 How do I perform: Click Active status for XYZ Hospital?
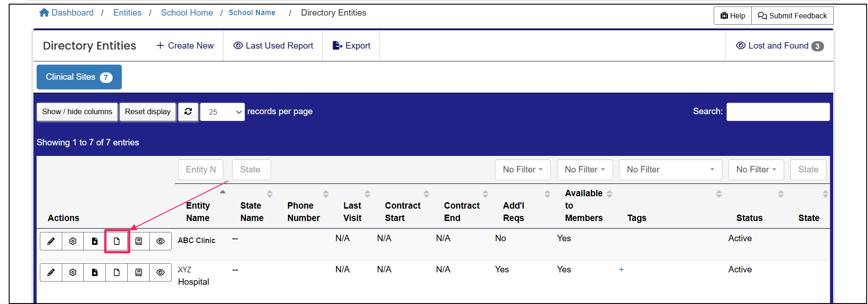click(x=740, y=270)
